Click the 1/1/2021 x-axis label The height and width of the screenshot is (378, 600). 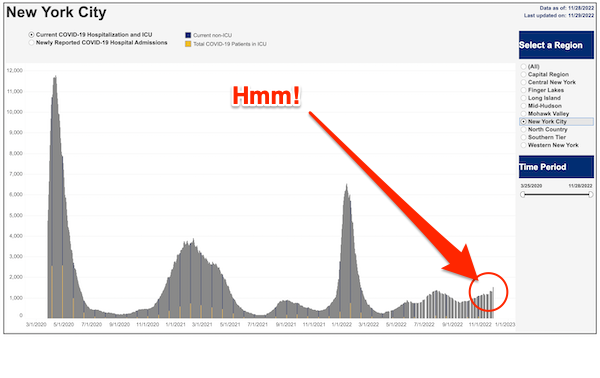click(x=176, y=324)
